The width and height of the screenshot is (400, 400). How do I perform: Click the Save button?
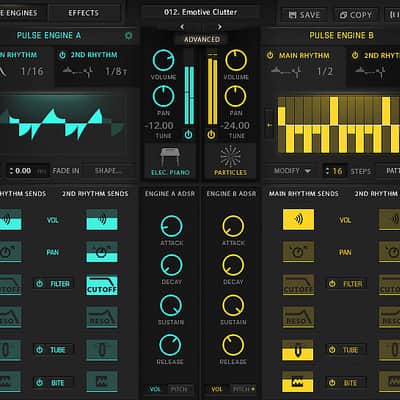pos(304,15)
